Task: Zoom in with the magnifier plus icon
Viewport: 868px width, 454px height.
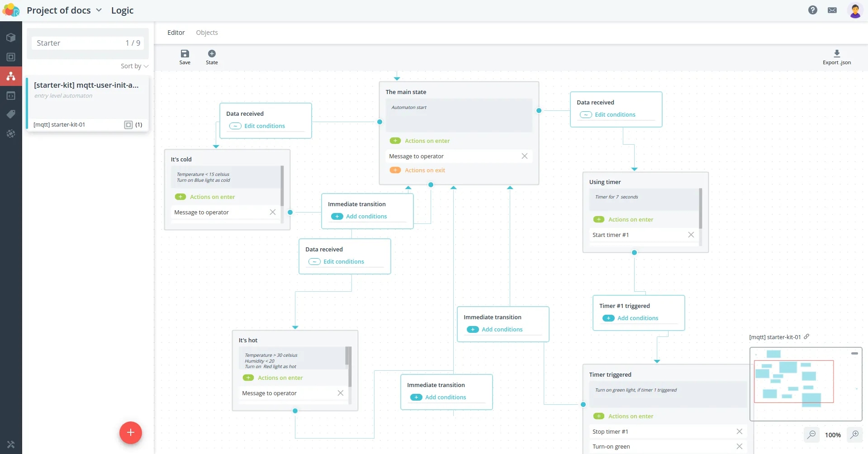Action: [854, 435]
